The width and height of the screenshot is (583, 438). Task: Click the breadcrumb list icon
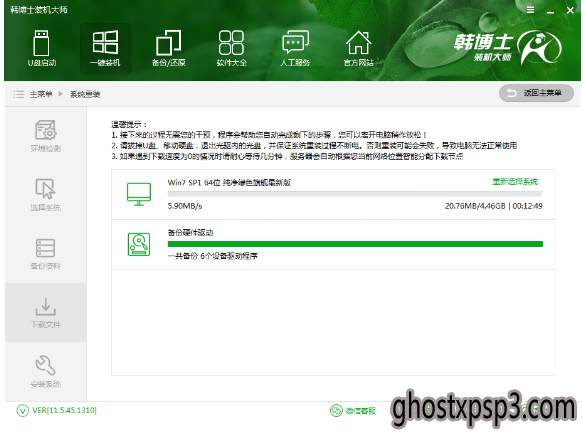click(18, 94)
